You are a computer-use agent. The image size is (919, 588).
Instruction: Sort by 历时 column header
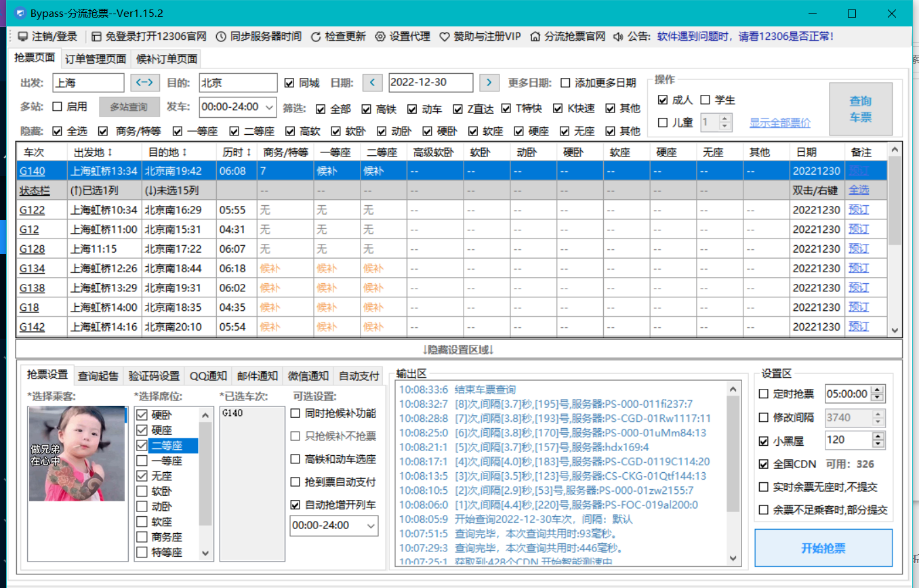235,152
